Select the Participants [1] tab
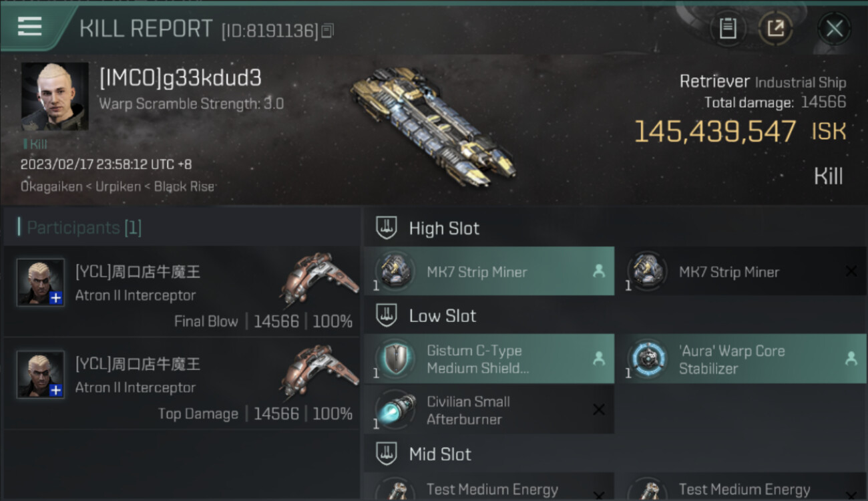The height and width of the screenshot is (501, 868). click(x=84, y=228)
